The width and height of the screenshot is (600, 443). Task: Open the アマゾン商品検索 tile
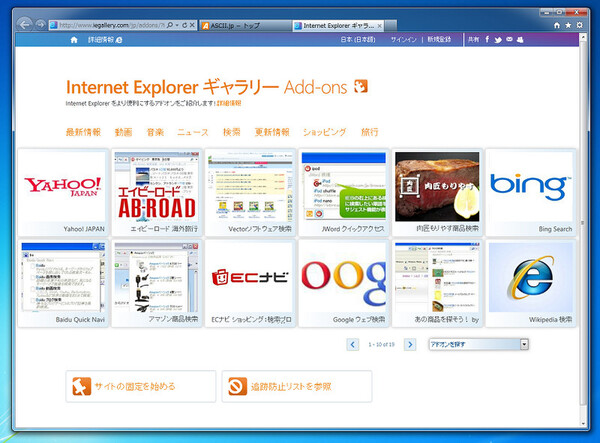click(157, 283)
